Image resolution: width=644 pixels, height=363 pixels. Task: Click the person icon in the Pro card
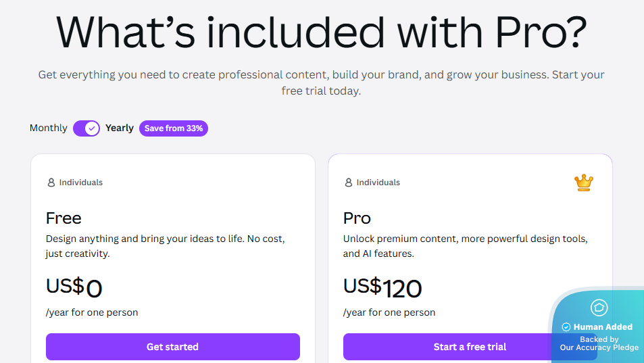tap(348, 183)
